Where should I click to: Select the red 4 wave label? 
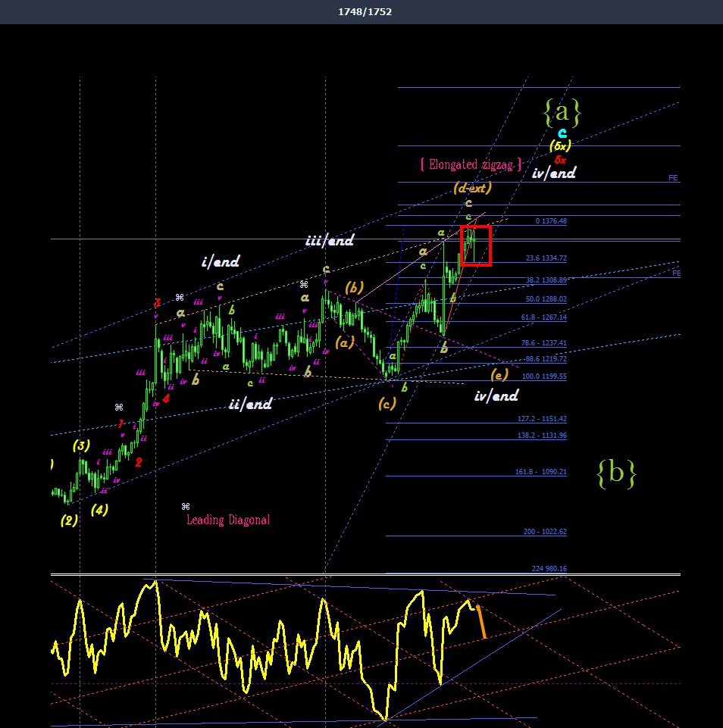(x=166, y=398)
